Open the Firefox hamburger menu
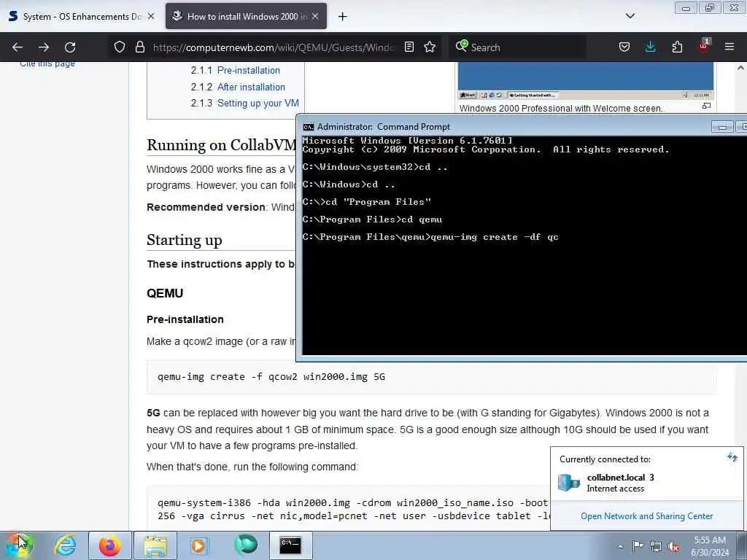 tap(729, 47)
